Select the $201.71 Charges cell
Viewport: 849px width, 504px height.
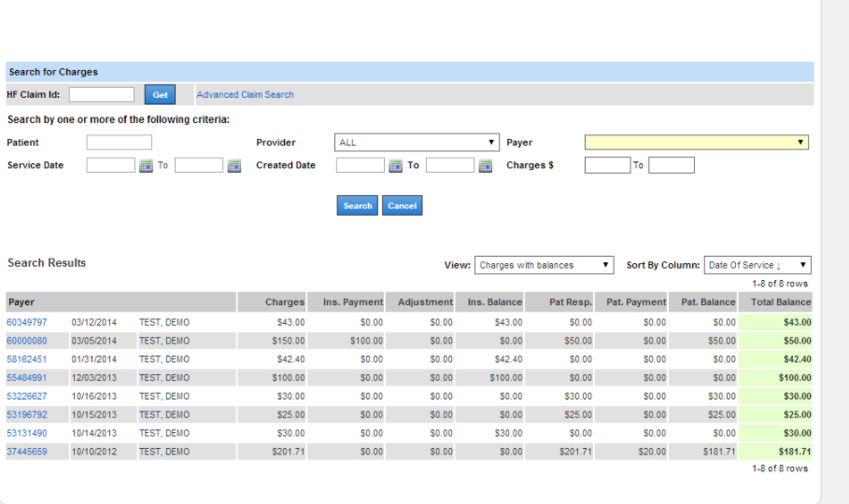[273, 452]
